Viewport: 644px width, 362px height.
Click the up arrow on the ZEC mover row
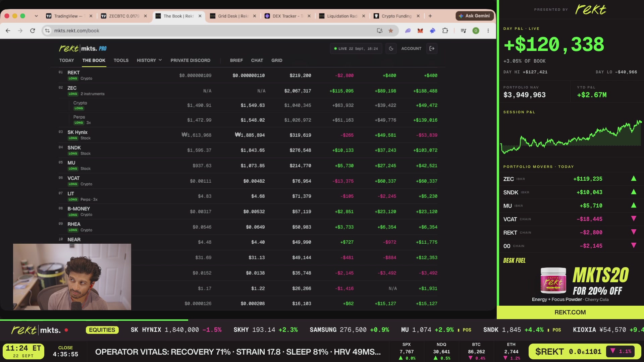634,179
